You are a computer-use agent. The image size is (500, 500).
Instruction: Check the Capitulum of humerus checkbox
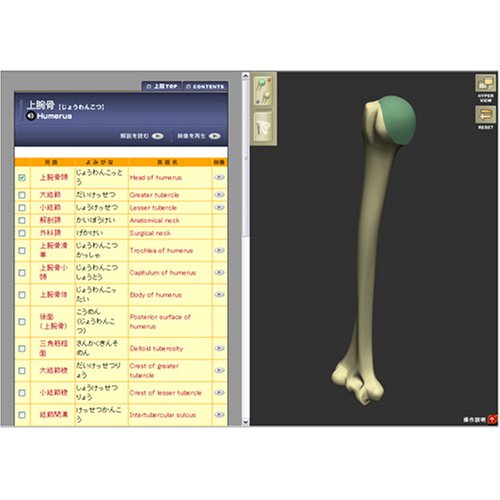click(22, 272)
